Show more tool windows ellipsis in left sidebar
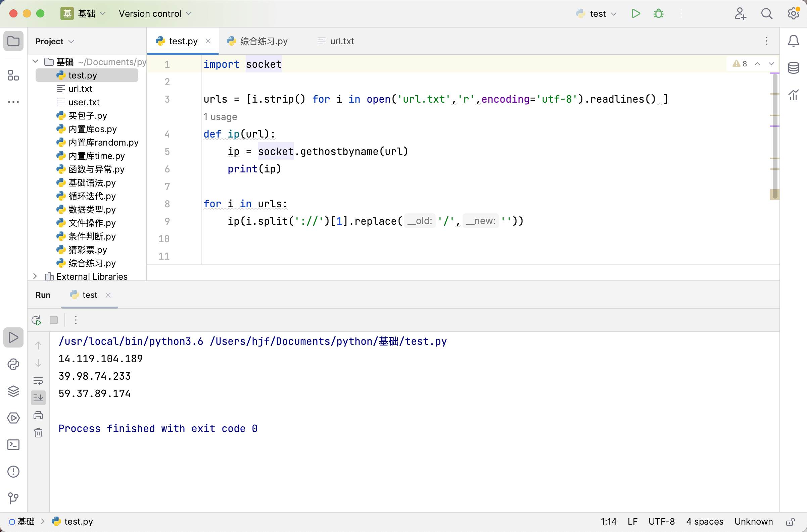This screenshot has width=807, height=532. 13,102
